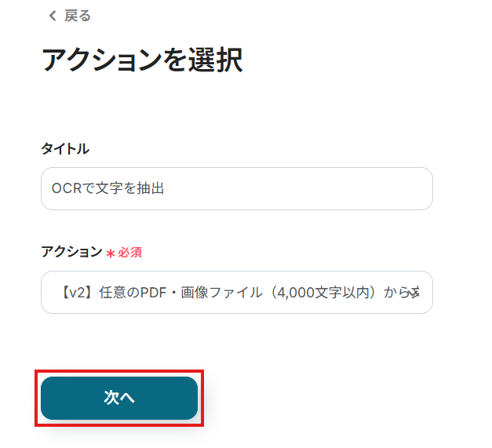Click the タイトル field label
Image resolution: width=492 pixels, height=448 pixels.
click(65, 148)
